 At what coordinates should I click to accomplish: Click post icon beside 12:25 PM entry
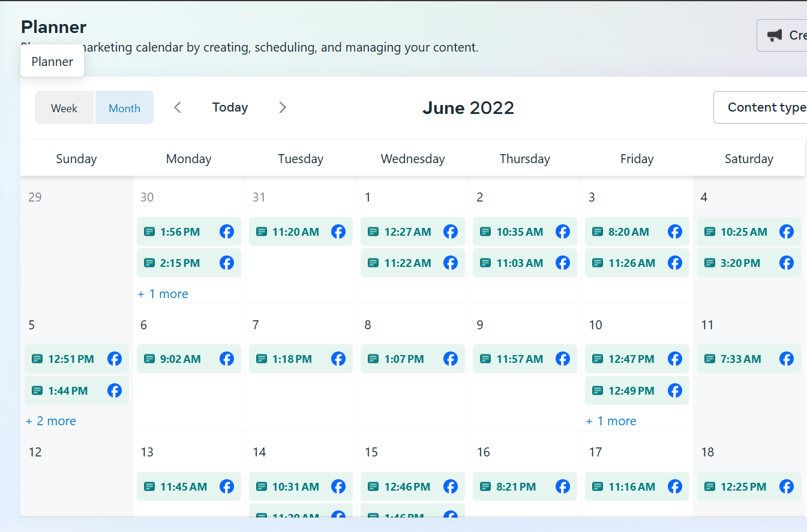pyautogui.click(x=710, y=486)
